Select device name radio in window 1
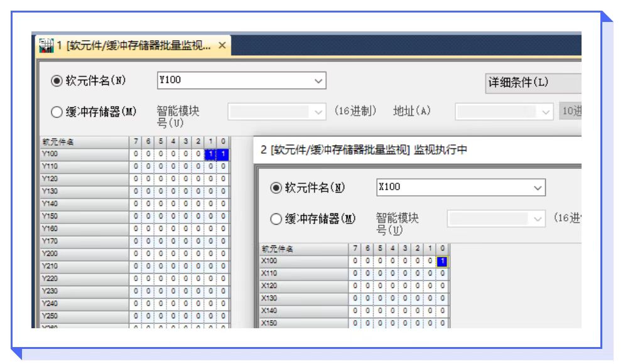 tap(57, 81)
